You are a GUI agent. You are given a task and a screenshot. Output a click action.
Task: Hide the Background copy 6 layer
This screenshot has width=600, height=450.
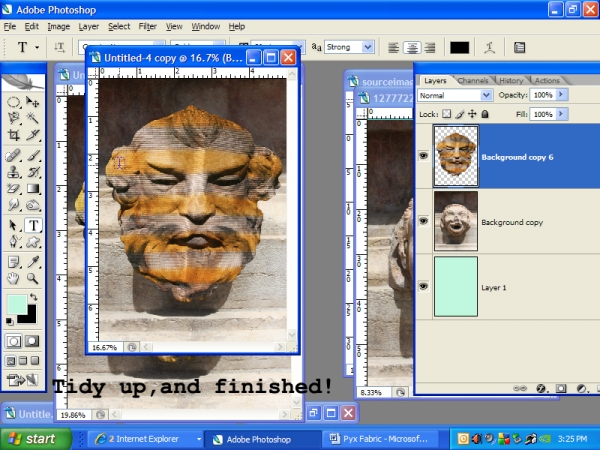423,156
